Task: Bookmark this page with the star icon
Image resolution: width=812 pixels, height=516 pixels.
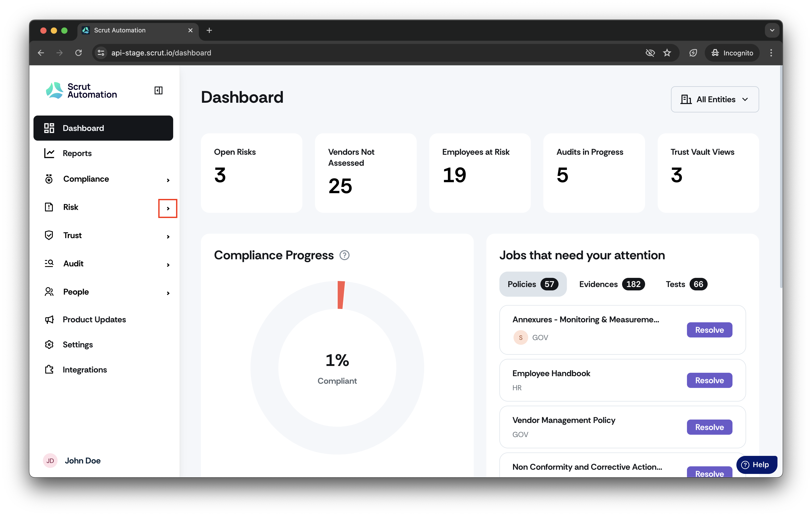Action: pos(667,53)
